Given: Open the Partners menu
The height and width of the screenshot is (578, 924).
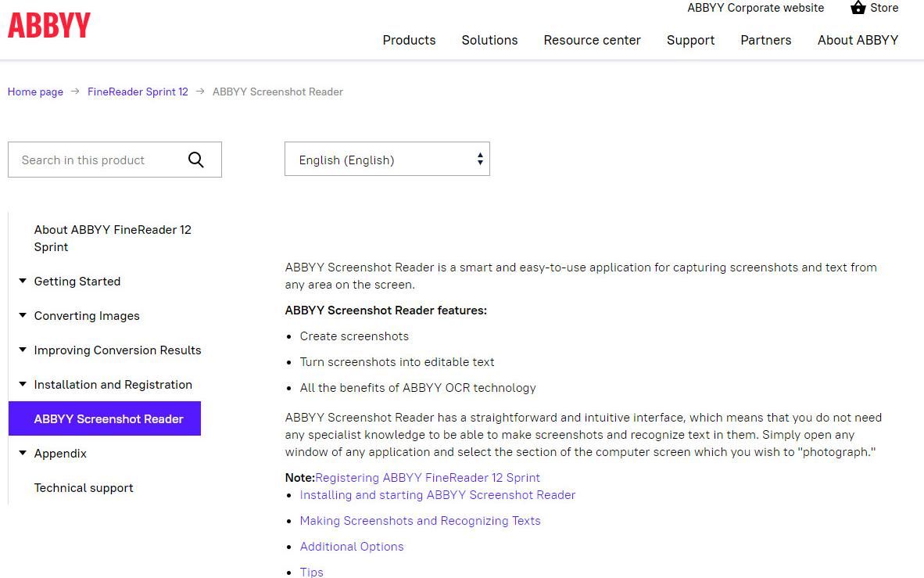Looking at the screenshot, I should pyautogui.click(x=765, y=40).
